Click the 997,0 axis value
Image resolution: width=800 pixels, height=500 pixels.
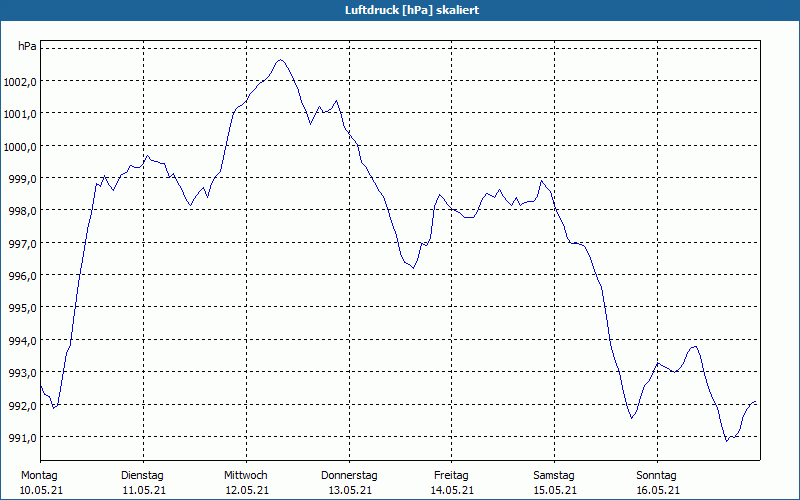click(23, 243)
